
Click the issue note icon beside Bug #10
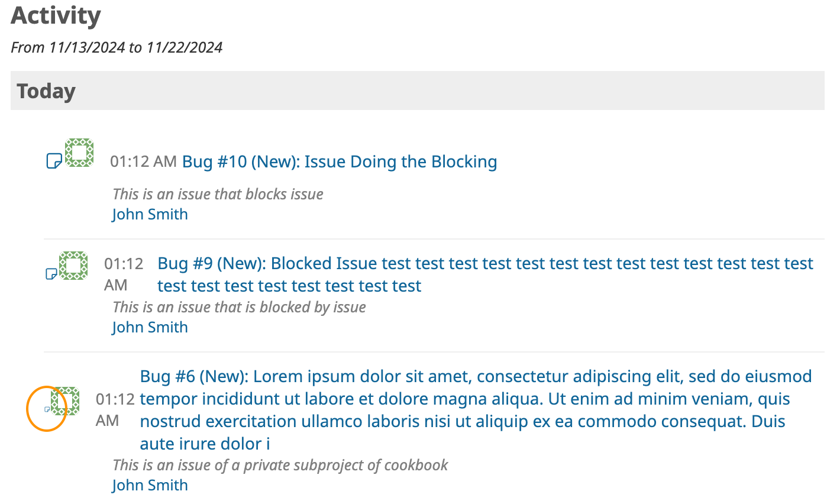(54, 160)
